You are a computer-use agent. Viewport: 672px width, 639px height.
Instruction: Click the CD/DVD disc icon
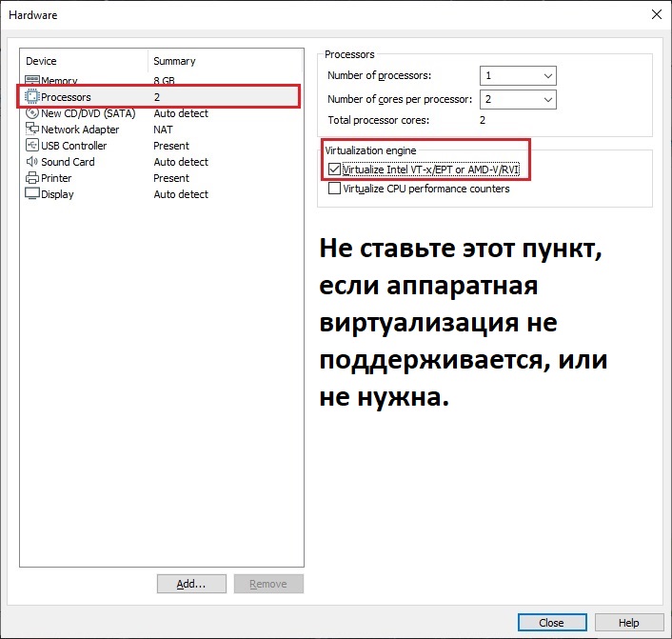(32, 113)
